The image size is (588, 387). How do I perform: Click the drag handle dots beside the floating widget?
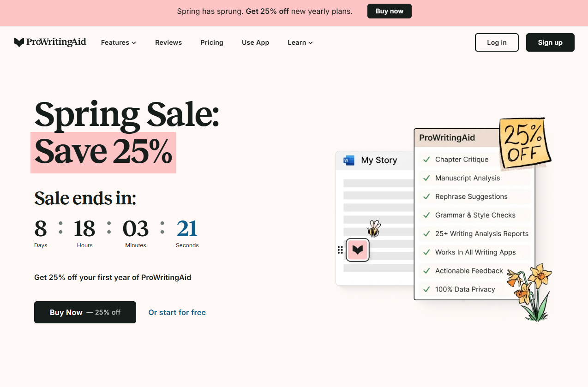pyautogui.click(x=340, y=250)
